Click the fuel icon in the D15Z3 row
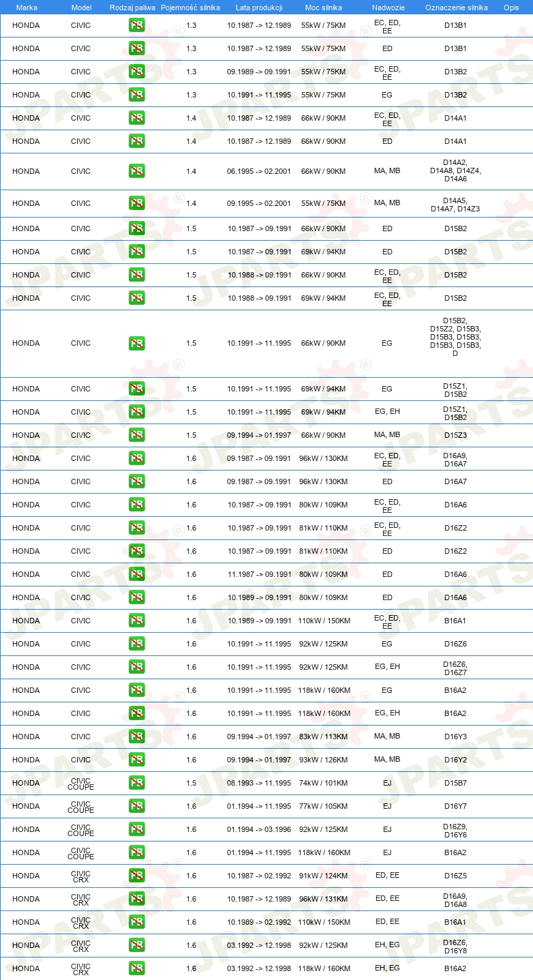Viewport: 533px width, 980px height. tap(137, 435)
